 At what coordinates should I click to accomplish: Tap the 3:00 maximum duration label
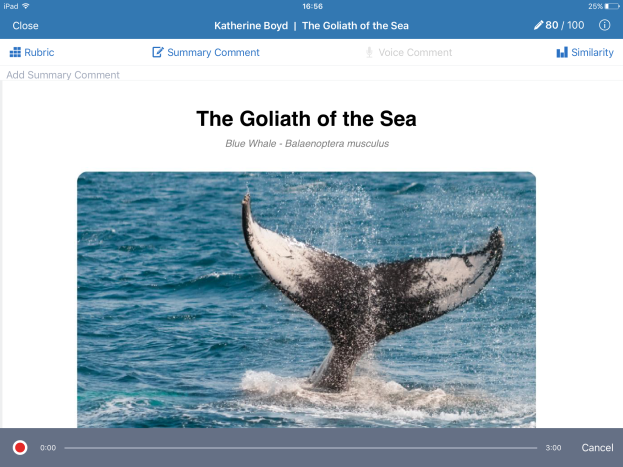point(553,448)
